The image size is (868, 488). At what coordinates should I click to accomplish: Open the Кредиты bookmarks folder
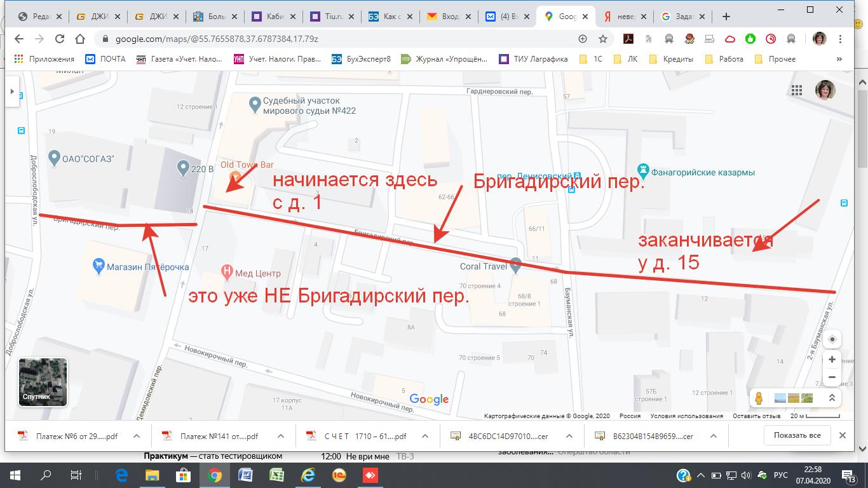pyautogui.click(x=670, y=59)
